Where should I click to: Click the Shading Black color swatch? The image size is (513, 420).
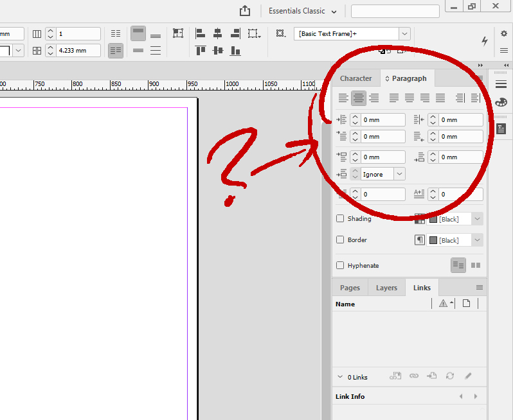433,219
